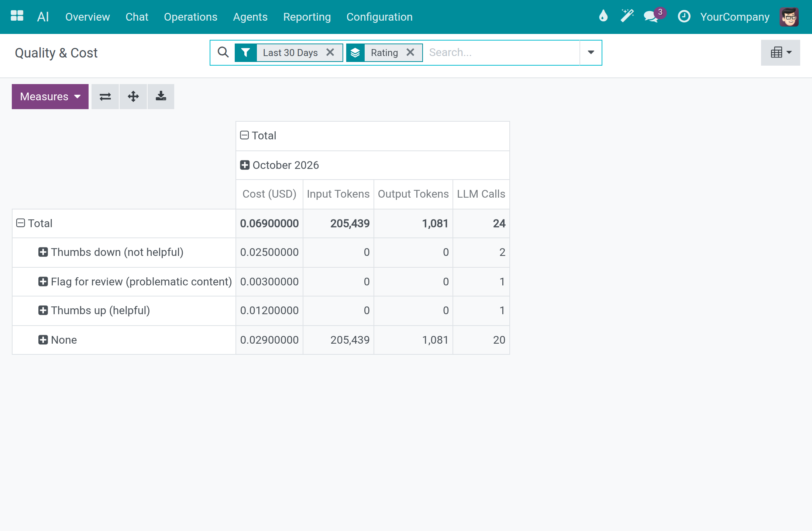Open the Measures dropdown

point(50,97)
